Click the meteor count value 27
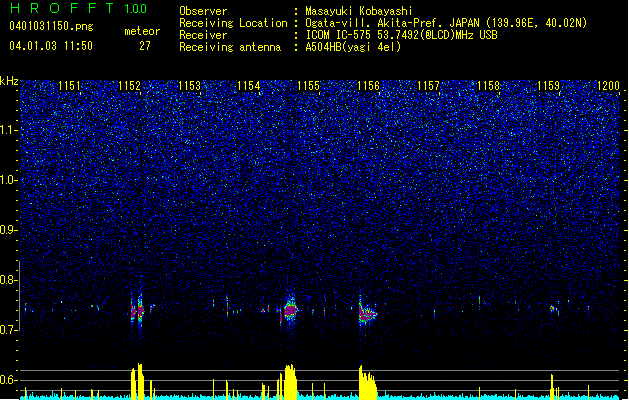The image size is (629, 400). (x=145, y=46)
